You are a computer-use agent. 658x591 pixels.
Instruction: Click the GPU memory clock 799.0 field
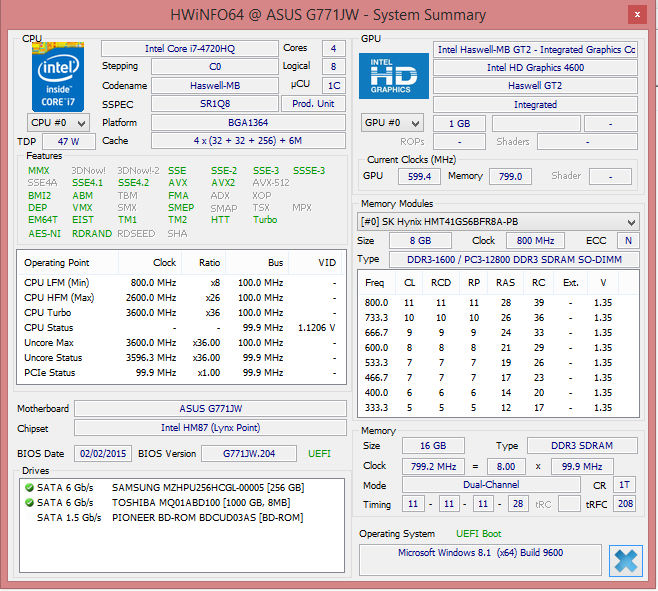tap(510, 176)
